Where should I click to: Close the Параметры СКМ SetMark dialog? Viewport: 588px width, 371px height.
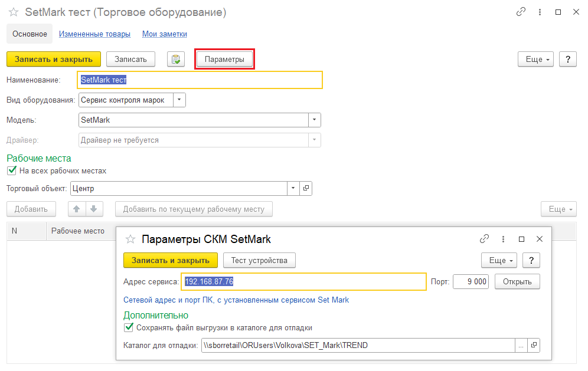pyautogui.click(x=539, y=239)
